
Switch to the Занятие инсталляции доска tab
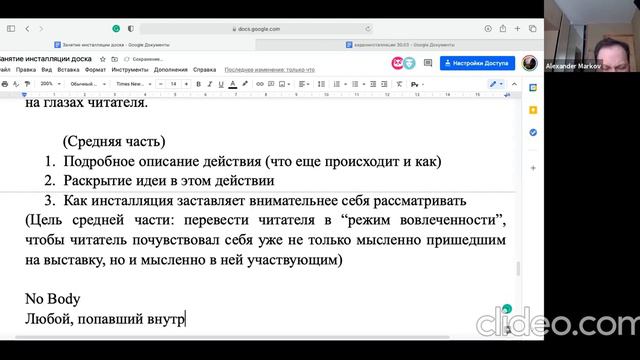tap(111, 45)
